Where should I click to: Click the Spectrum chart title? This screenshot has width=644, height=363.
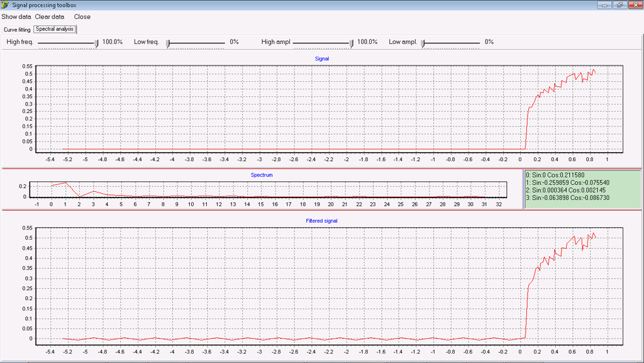click(262, 175)
